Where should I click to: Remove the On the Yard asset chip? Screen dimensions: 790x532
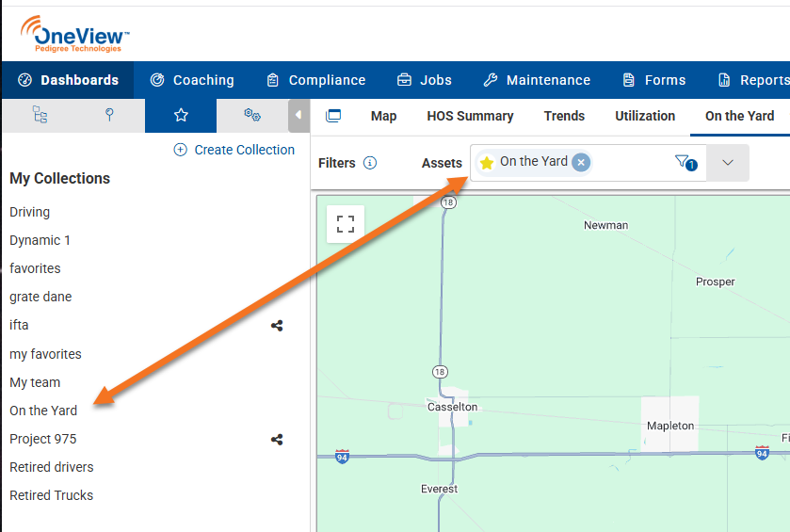point(581,162)
